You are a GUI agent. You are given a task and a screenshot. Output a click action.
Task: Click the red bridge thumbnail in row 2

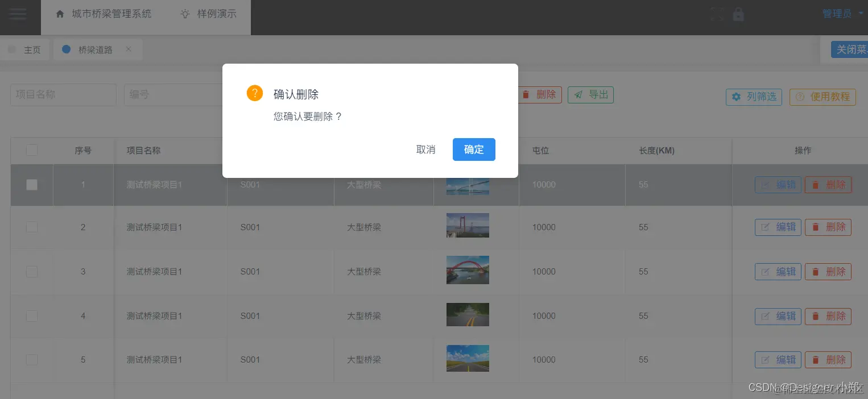coord(468,225)
